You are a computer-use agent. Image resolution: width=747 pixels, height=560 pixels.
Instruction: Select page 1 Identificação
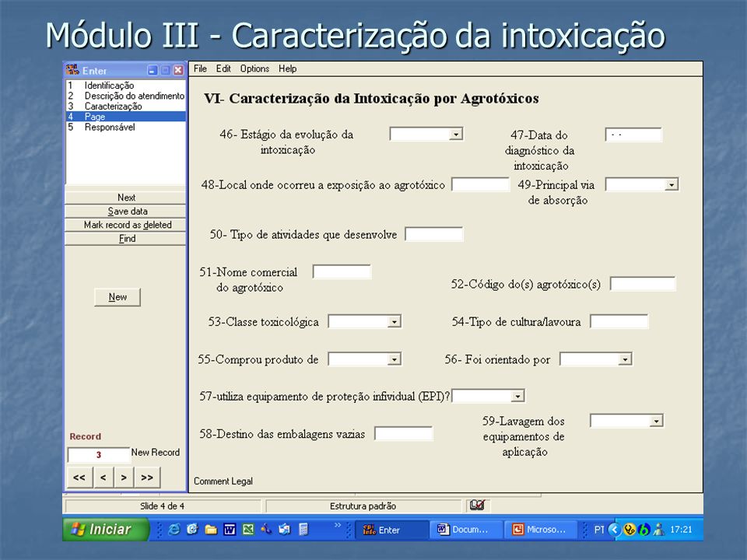click(x=126, y=86)
